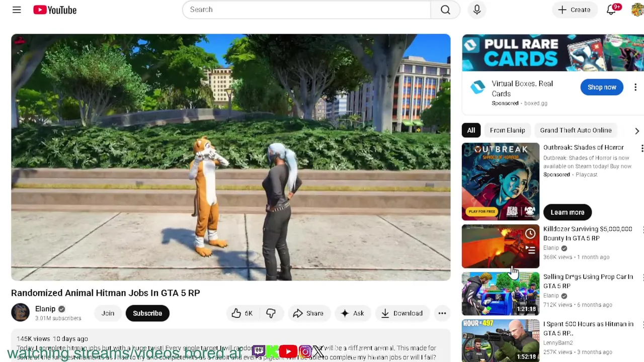Open Selling Dr*gs Using Prop Car thumbnail
Image resolution: width=644 pixels, height=362 pixels.
pyautogui.click(x=501, y=294)
